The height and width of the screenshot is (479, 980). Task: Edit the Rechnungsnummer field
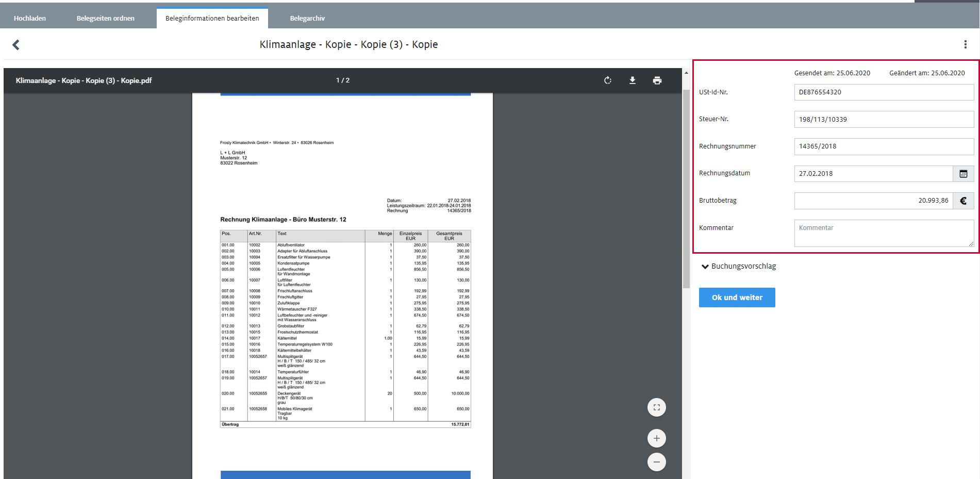884,146
